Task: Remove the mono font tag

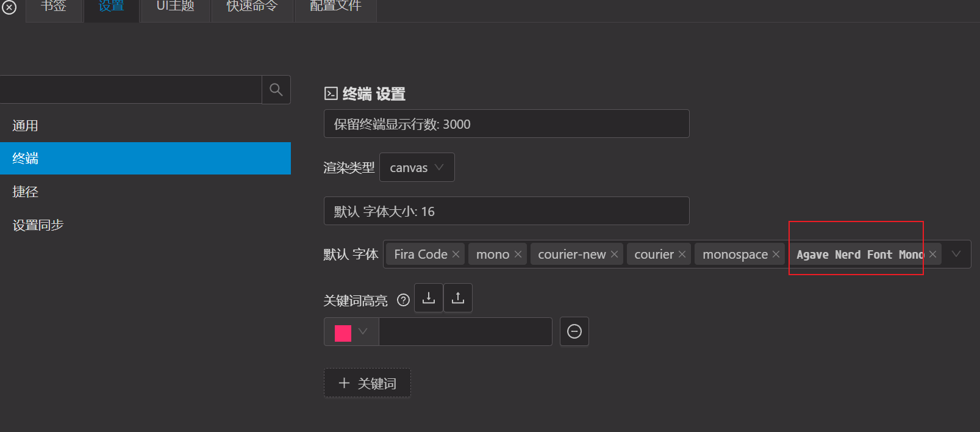Action: (518, 254)
